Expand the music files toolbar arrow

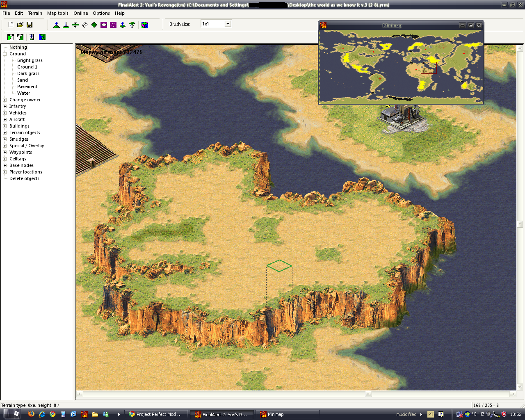click(421, 414)
